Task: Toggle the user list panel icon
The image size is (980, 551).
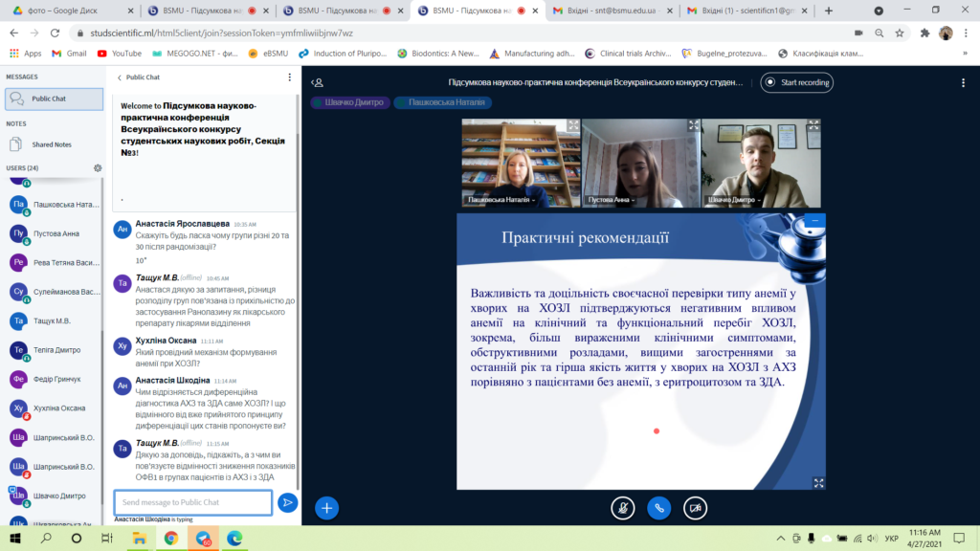Action: (318, 83)
